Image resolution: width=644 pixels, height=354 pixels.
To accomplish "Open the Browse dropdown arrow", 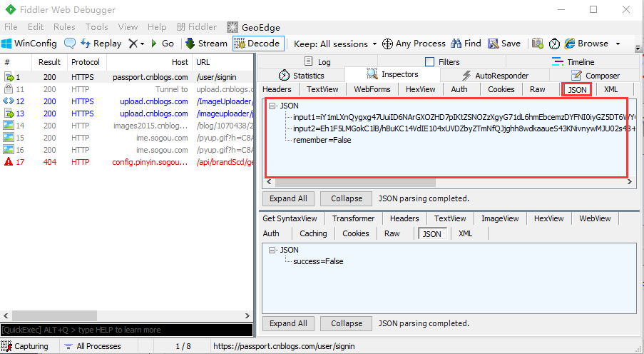I will click(618, 44).
